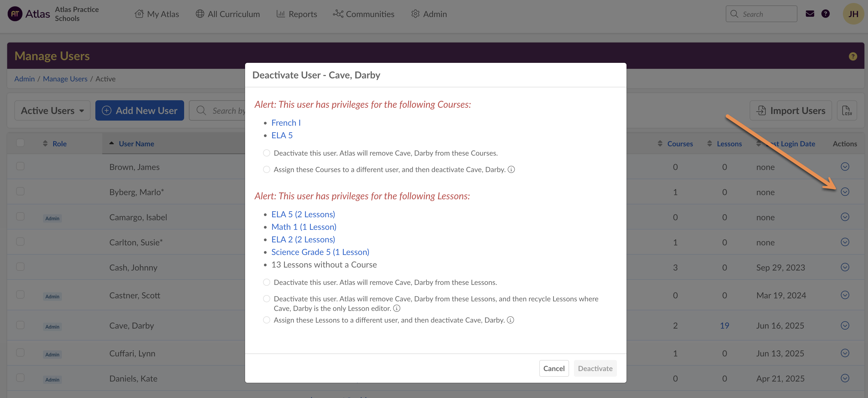Select radio to remove user from Courses

[267, 153]
